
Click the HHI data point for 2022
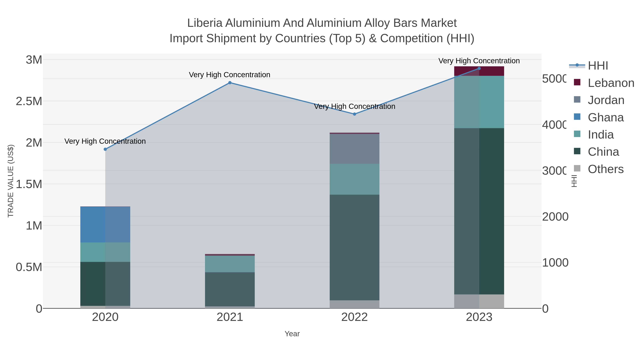[355, 114]
